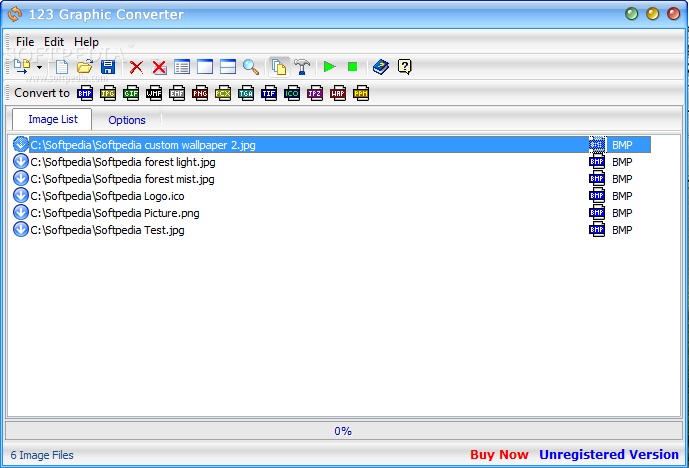Switch to the Image List tab
The width and height of the screenshot is (689, 468).
click(x=52, y=119)
